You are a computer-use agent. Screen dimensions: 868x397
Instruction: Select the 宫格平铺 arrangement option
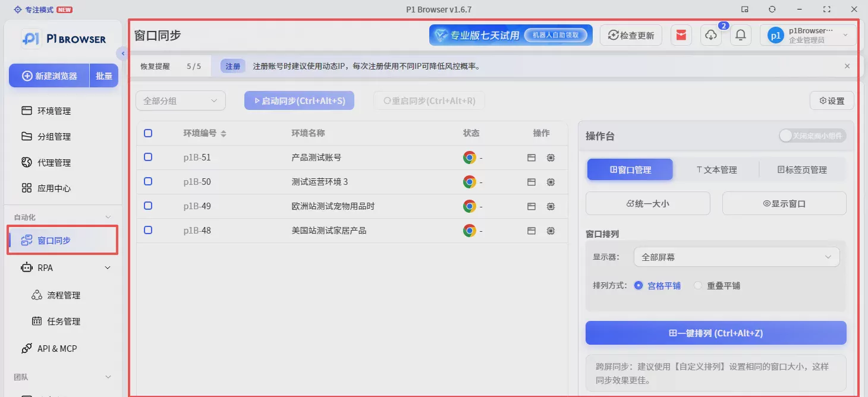[658, 285]
